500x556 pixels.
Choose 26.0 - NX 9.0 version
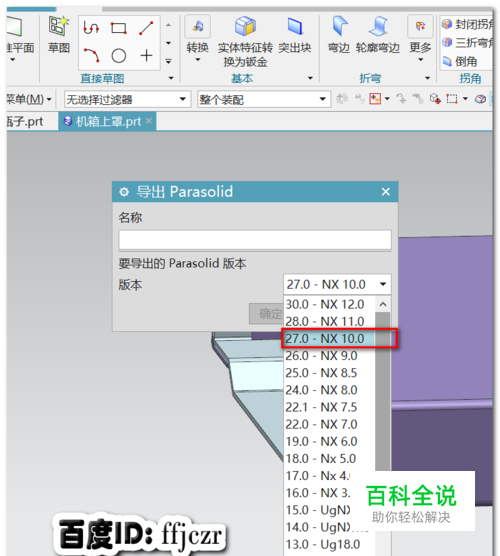point(329,355)
